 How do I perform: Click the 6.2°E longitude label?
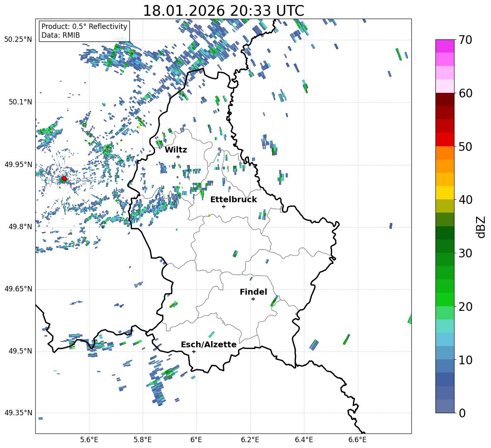click(250, 440)
